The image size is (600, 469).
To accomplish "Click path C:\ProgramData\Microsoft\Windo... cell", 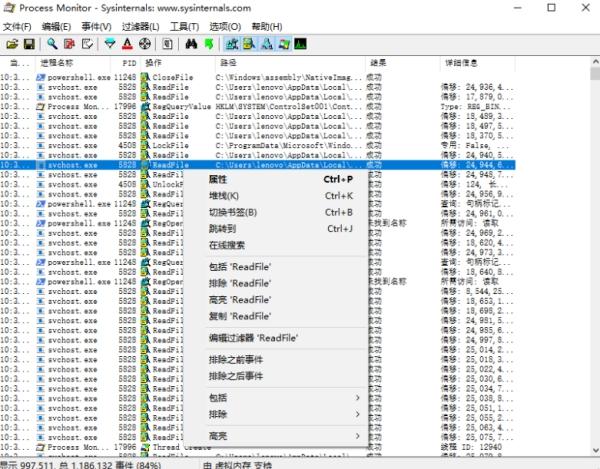I will coord(289,145).
